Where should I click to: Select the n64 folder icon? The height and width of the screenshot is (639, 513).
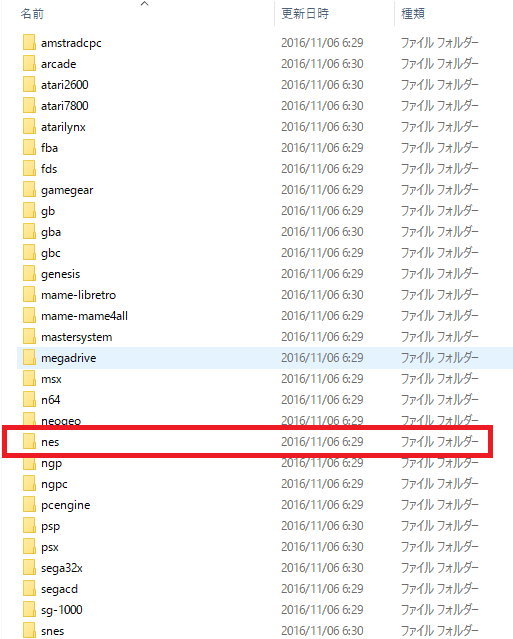(29, 400)
